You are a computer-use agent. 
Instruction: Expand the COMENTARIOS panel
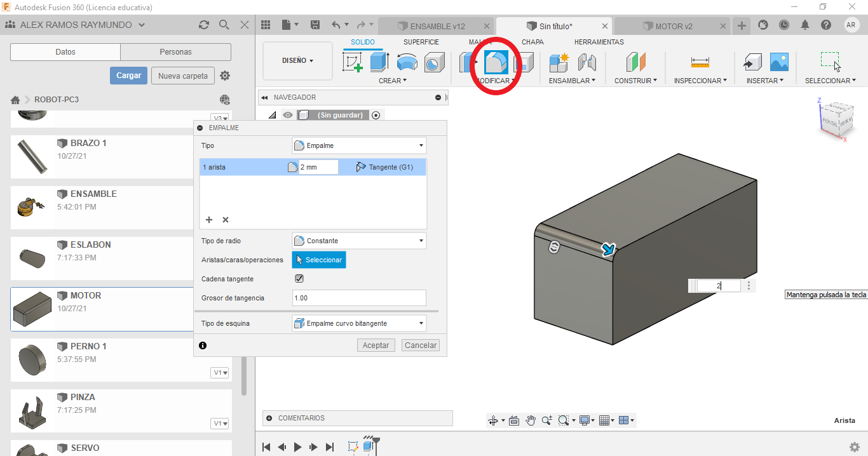(x=269, y=418)
